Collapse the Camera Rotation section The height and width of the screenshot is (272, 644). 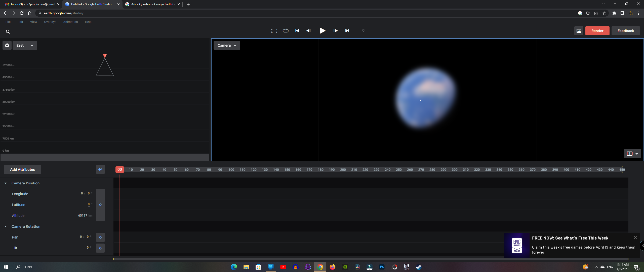click(x=6, y=226)
